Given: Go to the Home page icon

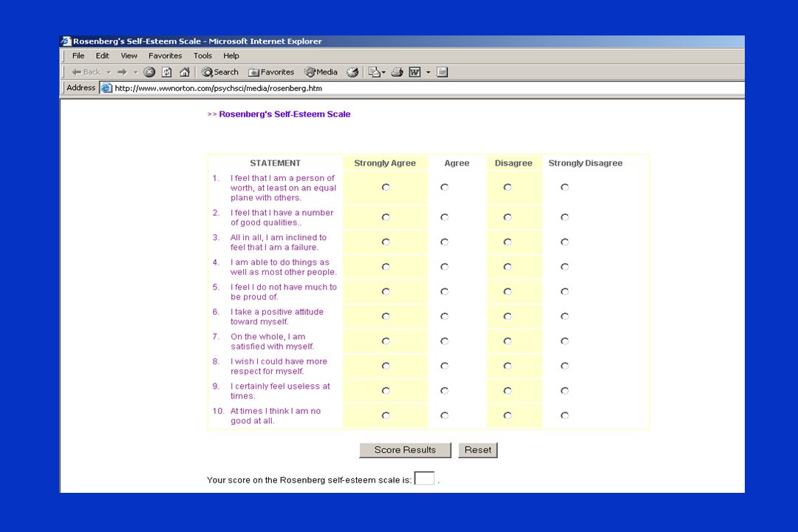Looking at the screenshot, I should pos(185,72).
